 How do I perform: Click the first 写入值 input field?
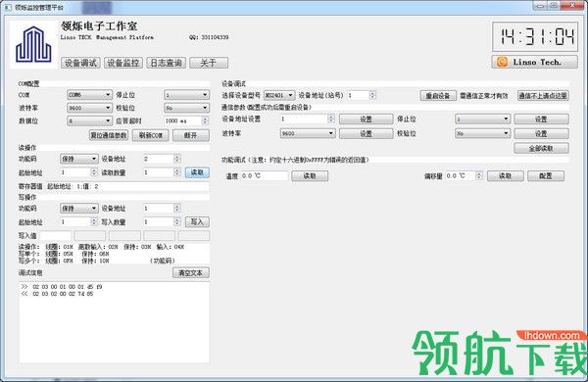click(56, 236)
